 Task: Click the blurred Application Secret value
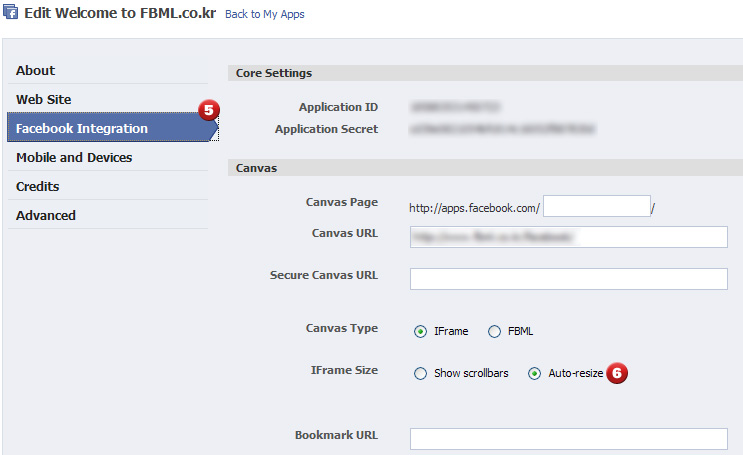(502, 129)
